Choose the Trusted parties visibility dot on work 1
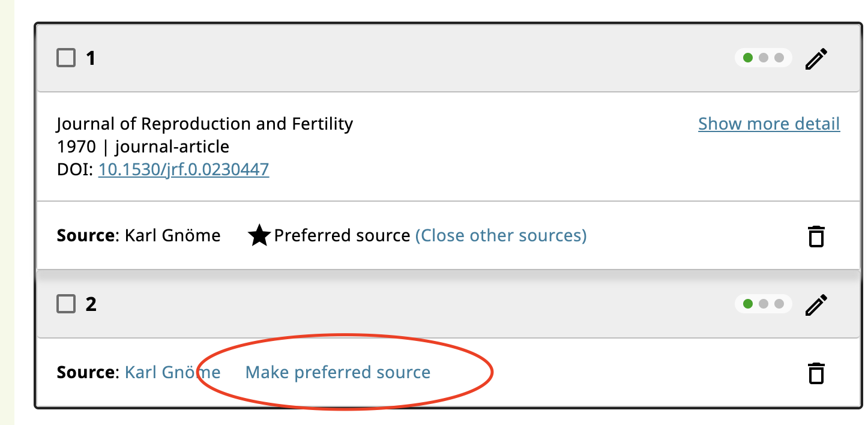The width and height of the screenshot is (868, 425). click(763, 58)
